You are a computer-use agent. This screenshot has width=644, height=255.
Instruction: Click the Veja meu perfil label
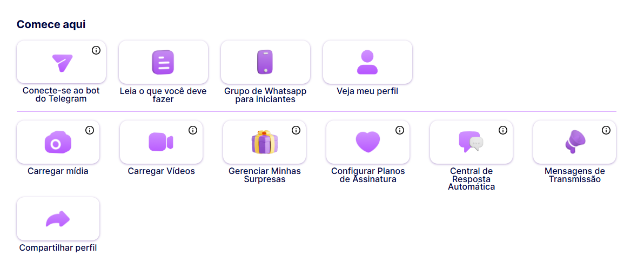coord(367,91)
